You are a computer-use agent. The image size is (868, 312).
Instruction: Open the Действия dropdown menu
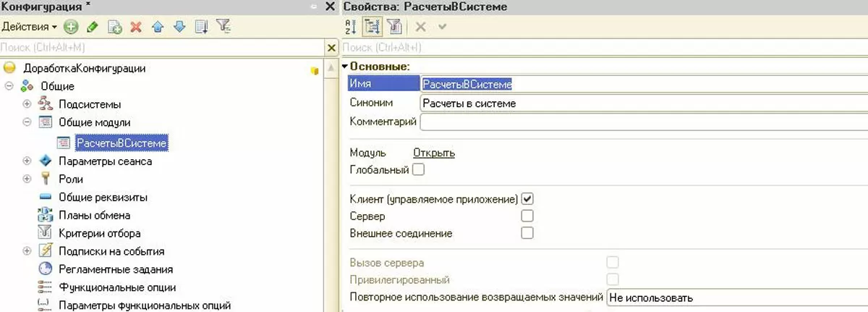[x=30, y=27]
